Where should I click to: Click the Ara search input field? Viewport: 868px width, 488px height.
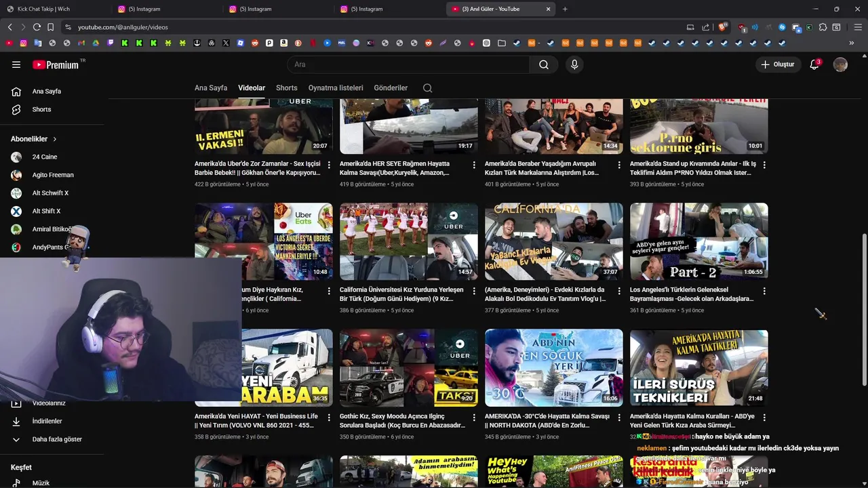408,64
